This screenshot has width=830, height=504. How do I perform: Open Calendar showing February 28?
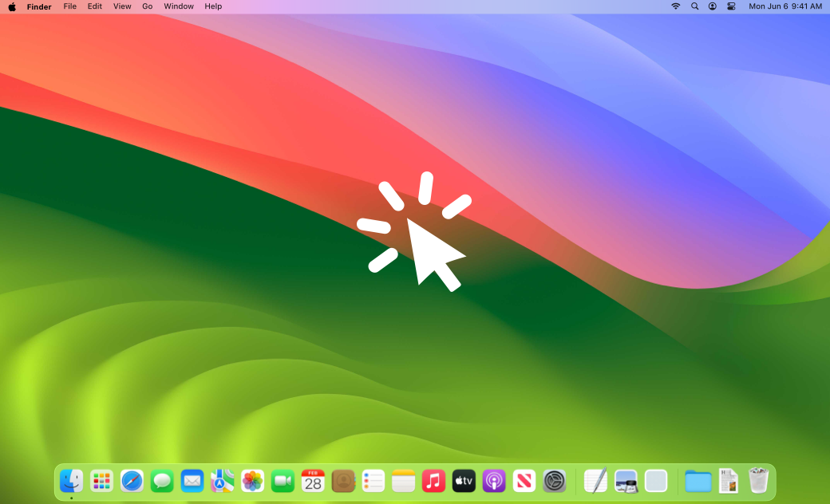point(312,481)
